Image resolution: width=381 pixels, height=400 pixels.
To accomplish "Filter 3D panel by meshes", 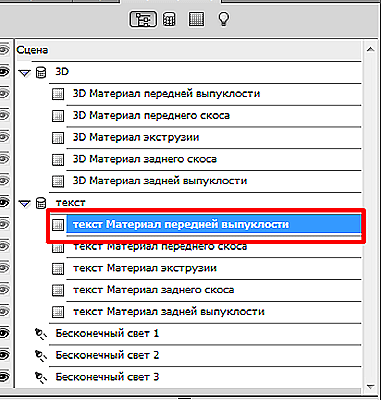I will [169, 20].
